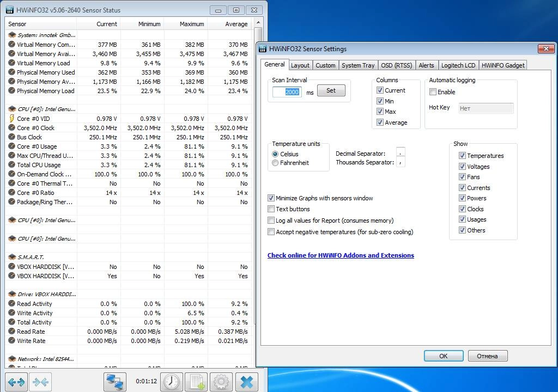Enable Log all values for Report
The image size is (558, 392).
coord(271,220)
